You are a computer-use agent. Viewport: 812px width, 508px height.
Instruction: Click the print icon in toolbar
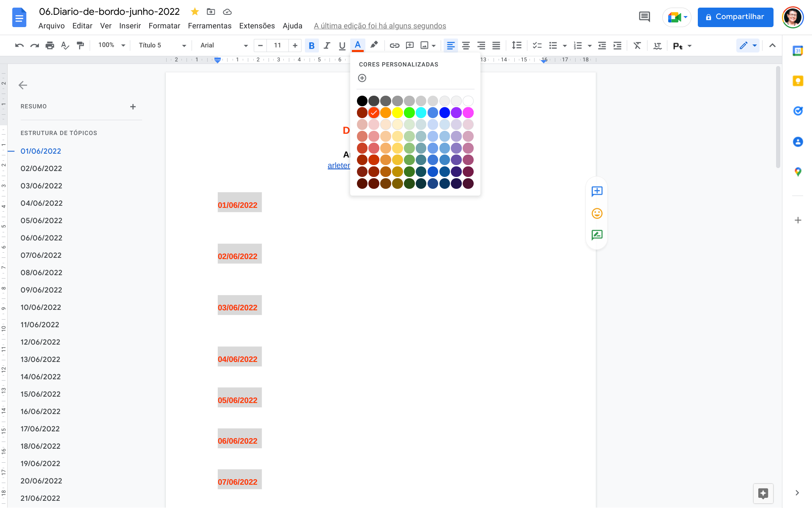tap(50, 45)
